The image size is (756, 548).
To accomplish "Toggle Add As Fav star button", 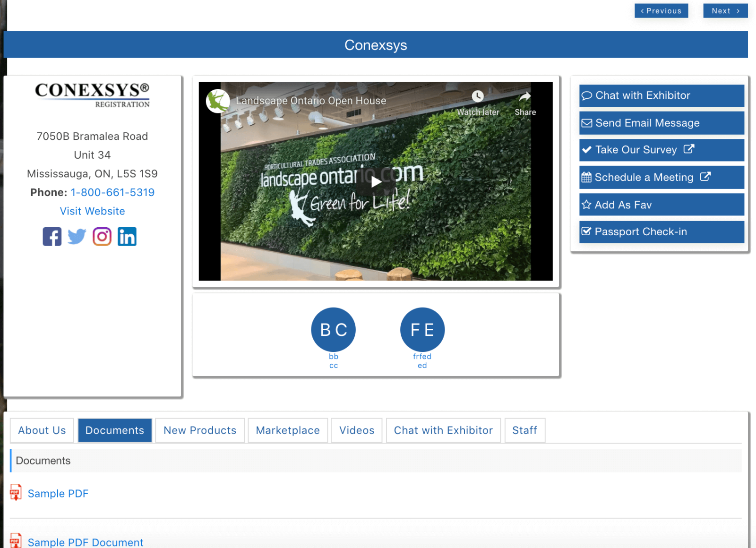I will point(661,205).
